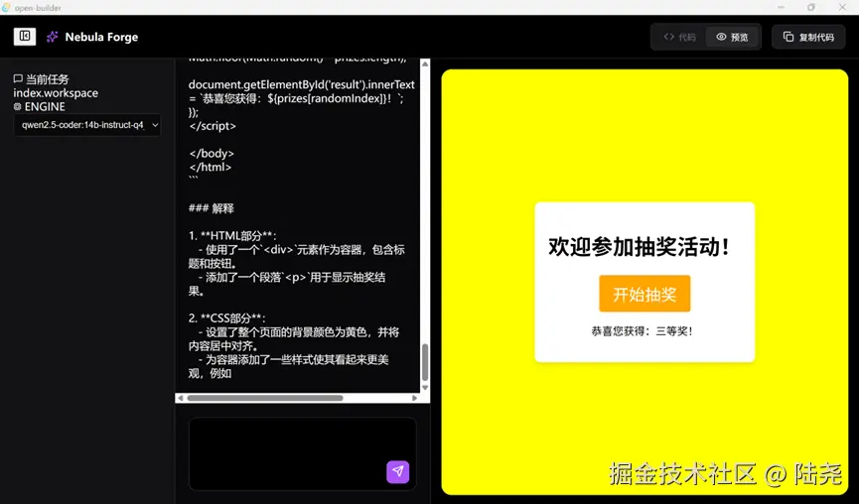Click the scroll-up arrow of code panel
859x504 pixels.
(425, 63)
